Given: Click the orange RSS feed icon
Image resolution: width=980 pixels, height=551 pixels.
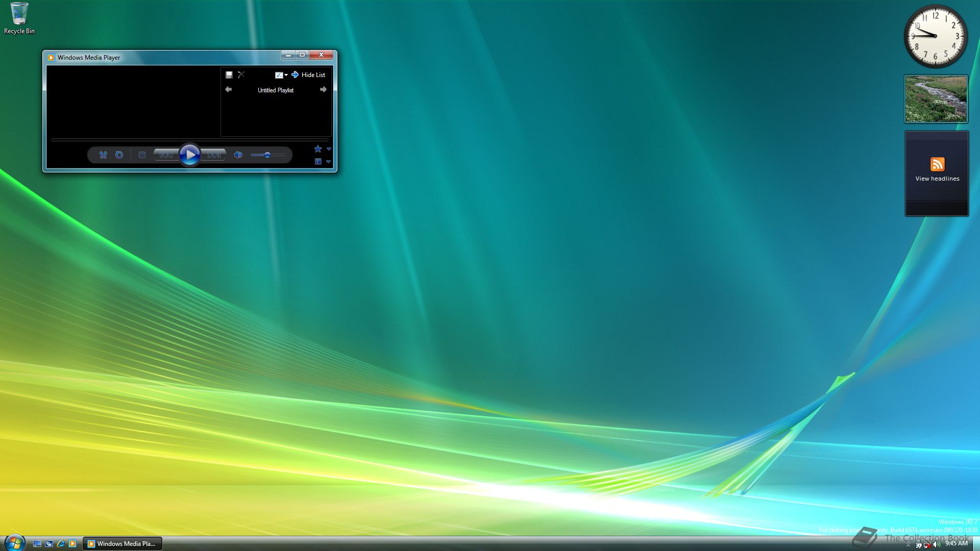Looking at the screenshot, I should (x=938, y=164).
